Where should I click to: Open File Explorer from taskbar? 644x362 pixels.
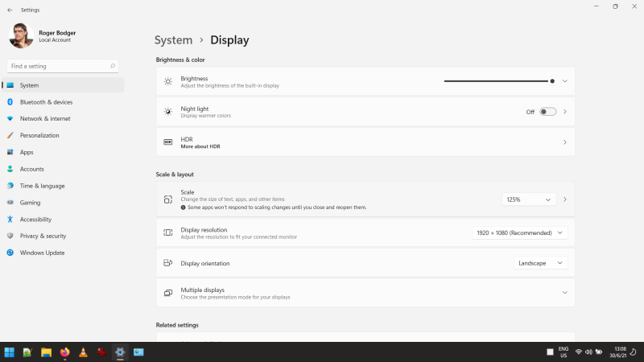tap(46, 352)
